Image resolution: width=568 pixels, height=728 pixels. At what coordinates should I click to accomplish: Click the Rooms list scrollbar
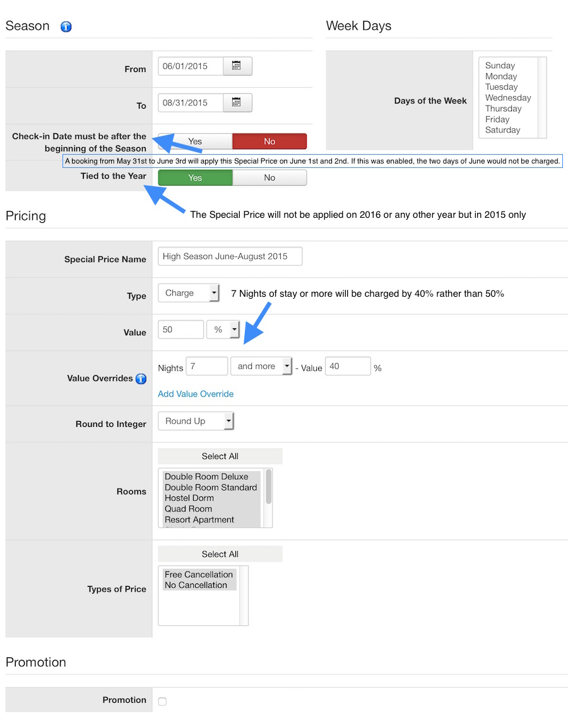pyautogui.click(x=269, y=486)
